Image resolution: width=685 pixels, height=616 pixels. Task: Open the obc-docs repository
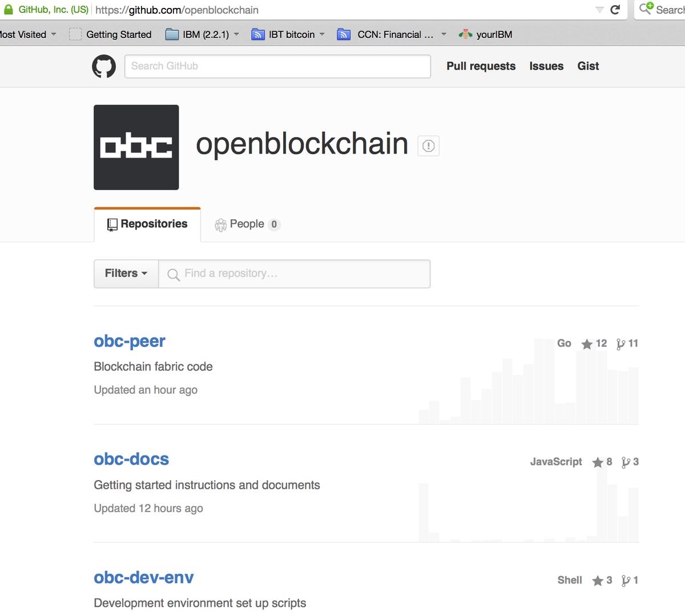pyautogui.click(x=131, y=459)
